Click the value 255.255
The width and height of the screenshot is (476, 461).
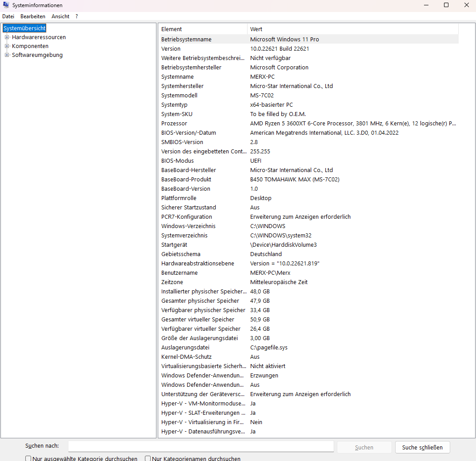(x=260, y=151)
